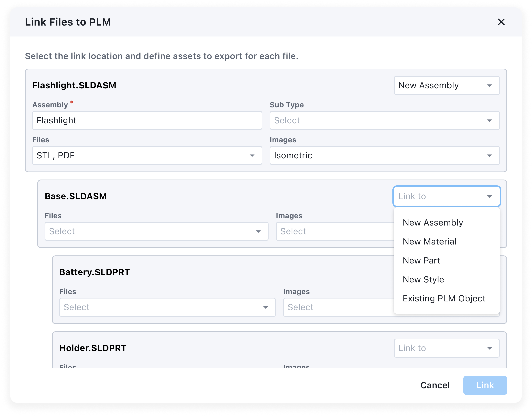Open the STL, PDF files dropdown

tap(147, 155)
